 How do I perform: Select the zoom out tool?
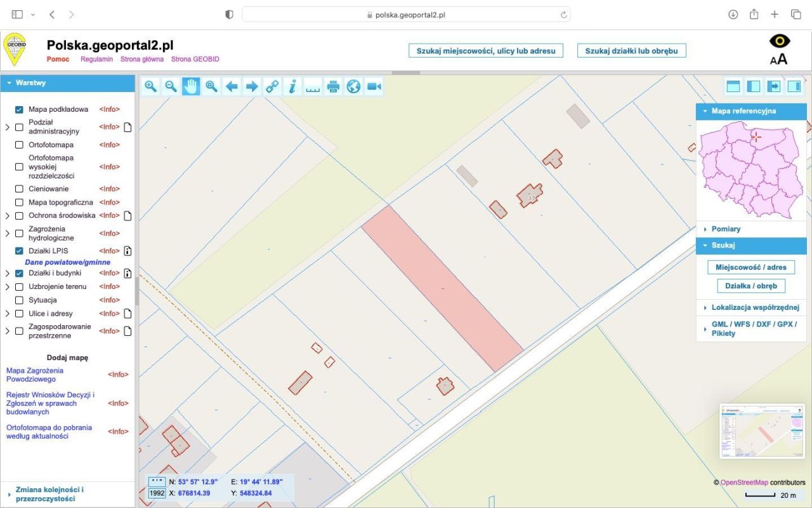(171, 86)
